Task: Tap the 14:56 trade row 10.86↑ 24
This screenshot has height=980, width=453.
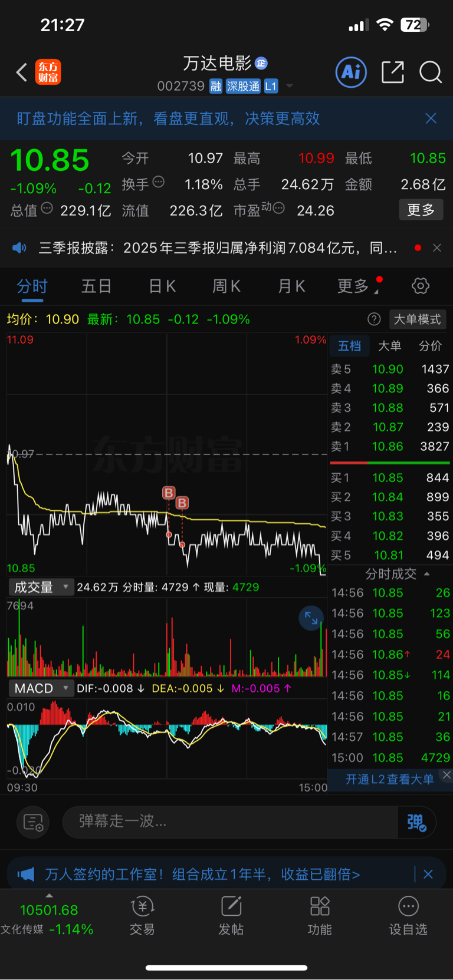Action: point(390,655)
